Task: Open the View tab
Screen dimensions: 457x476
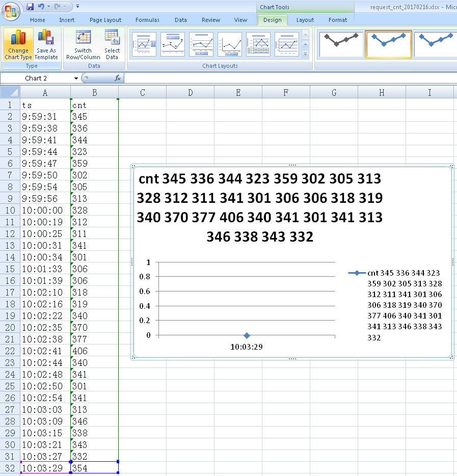Action: (240, 20)
